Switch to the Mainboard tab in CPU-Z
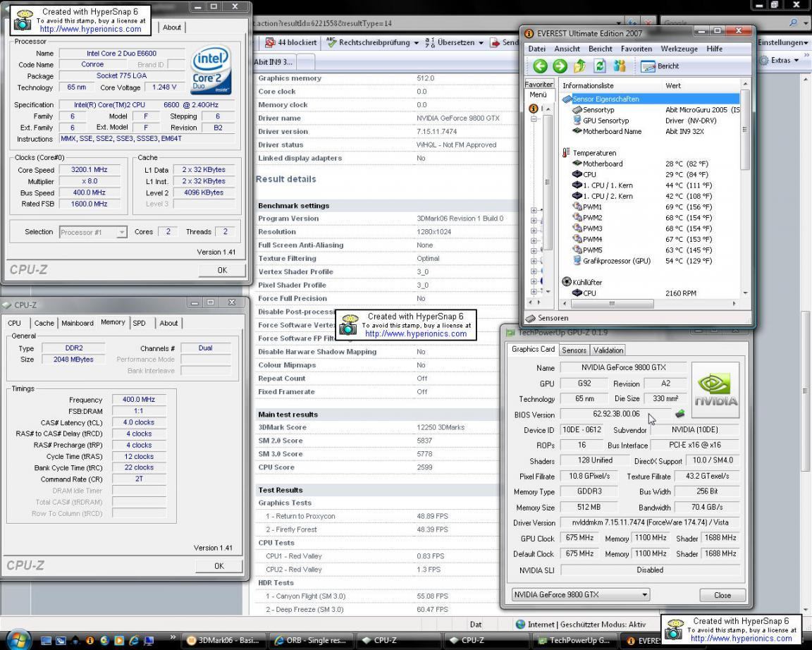The image size is (812, 650). point(77,323)
